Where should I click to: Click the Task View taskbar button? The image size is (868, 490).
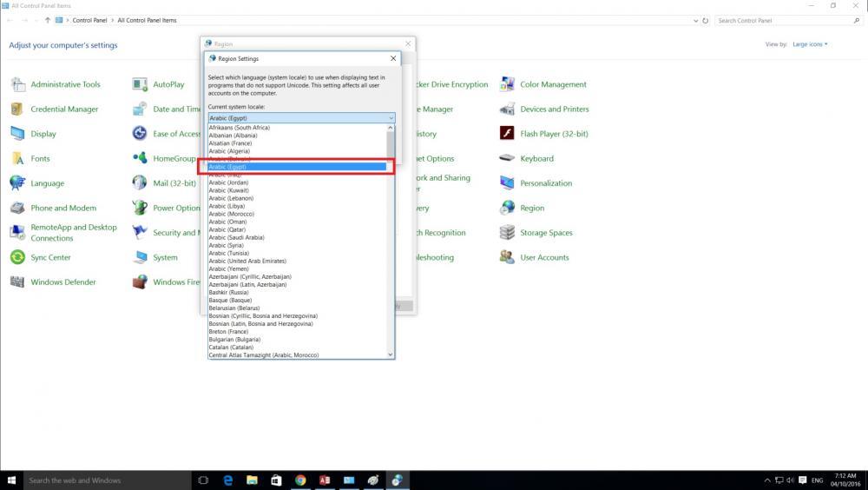(x=203, y=480)
